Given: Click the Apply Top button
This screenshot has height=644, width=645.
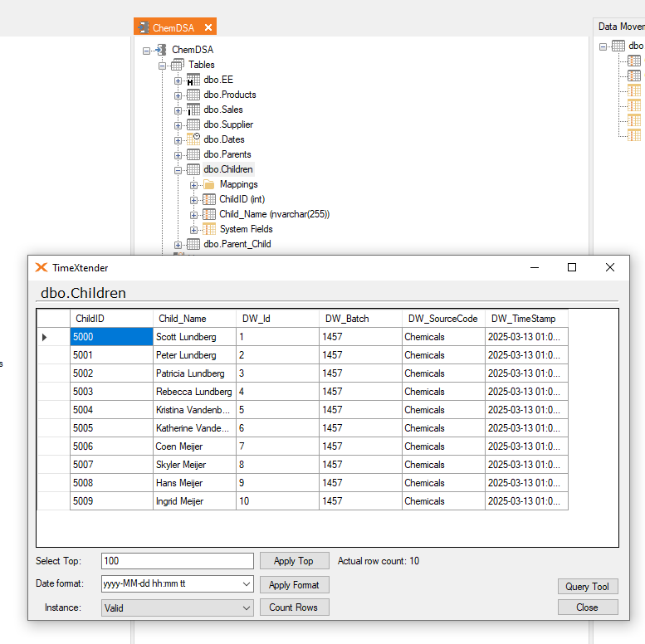Looking at the screenshot, I should [294, 561].
